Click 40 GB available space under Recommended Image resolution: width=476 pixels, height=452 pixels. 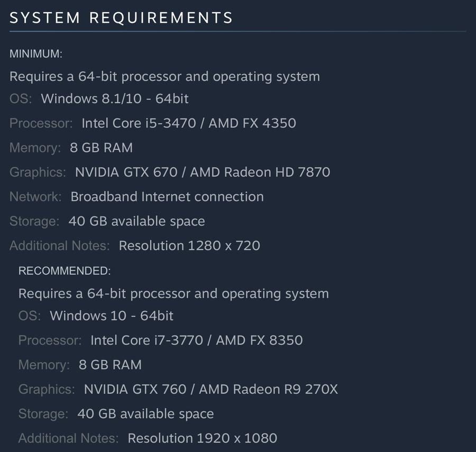pos(145,414)
